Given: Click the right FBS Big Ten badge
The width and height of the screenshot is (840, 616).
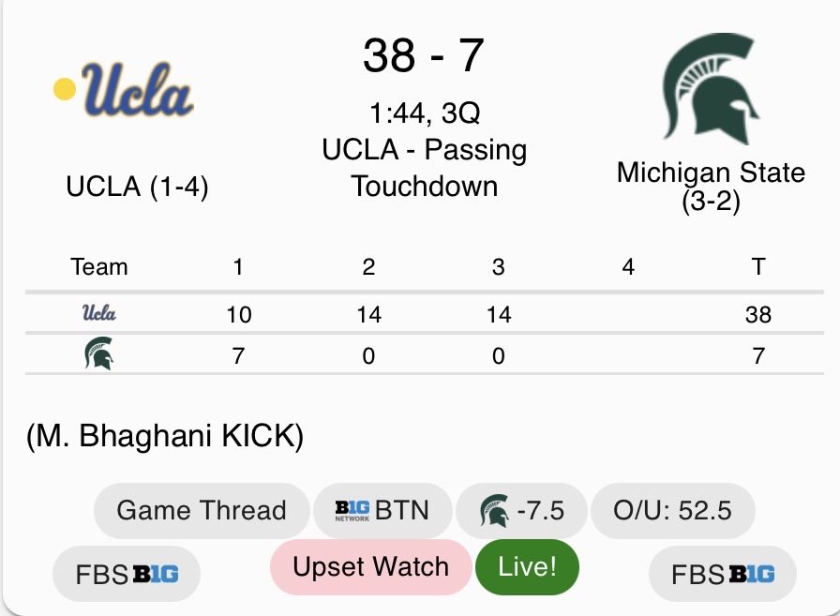Looking at the screenshot, I should (x=723, y=574).
